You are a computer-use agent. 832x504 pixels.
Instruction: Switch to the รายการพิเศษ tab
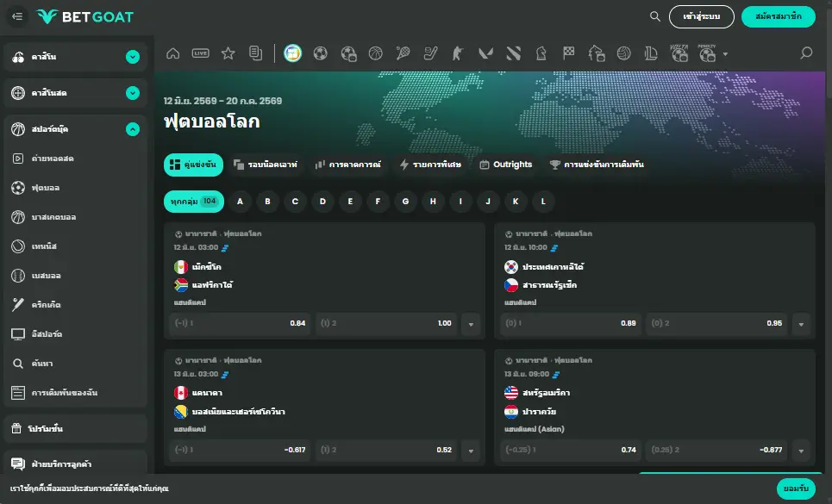point(431,165)
